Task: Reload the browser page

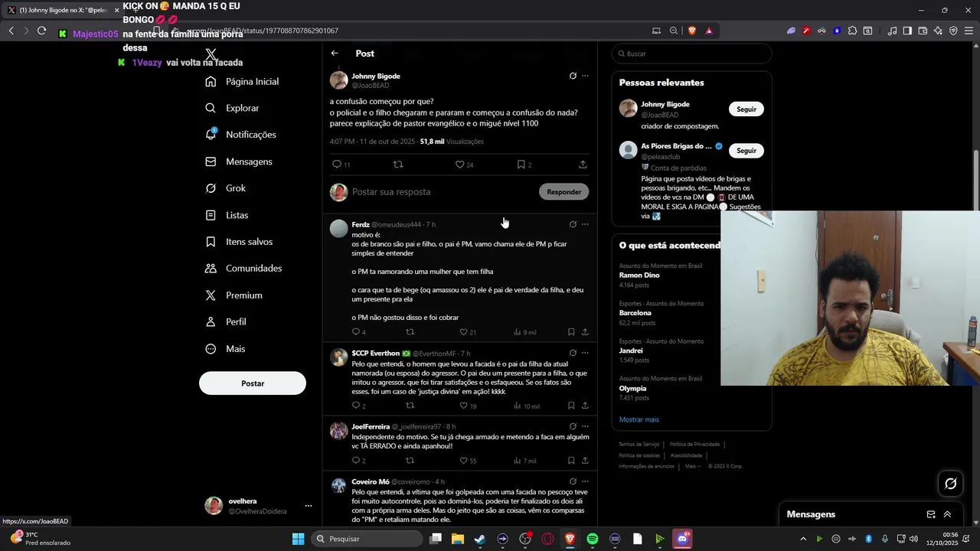Action: click(x=41, y=31)
